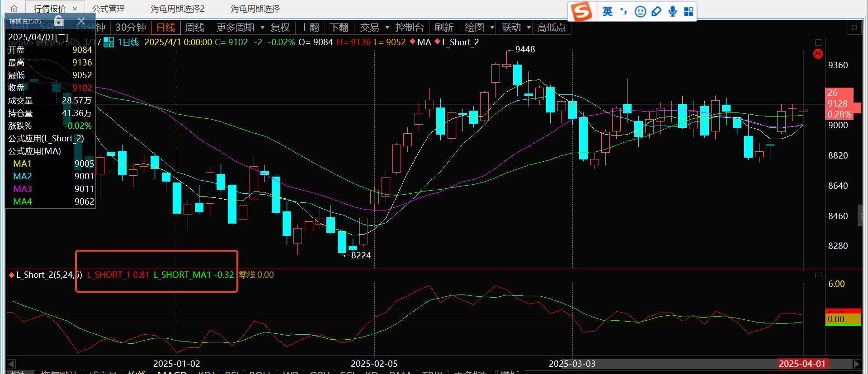Click the 8224 low point label
868x374 pixels.
click(x=361, y=255)
